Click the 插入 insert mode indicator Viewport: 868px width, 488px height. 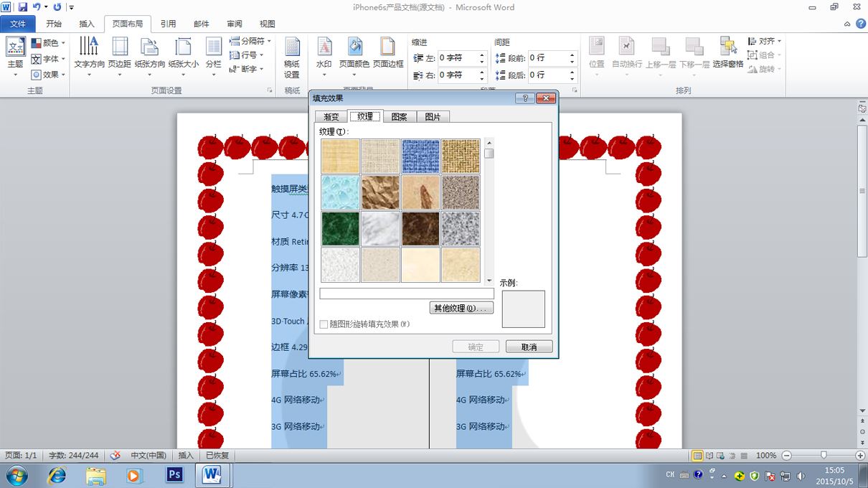pos(186,456)
